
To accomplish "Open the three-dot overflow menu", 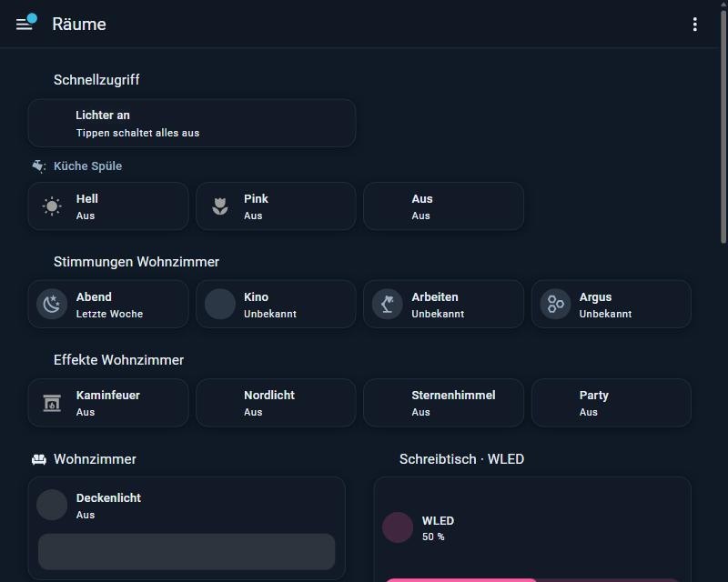I will pyautogui.click(x=694, y=25).
